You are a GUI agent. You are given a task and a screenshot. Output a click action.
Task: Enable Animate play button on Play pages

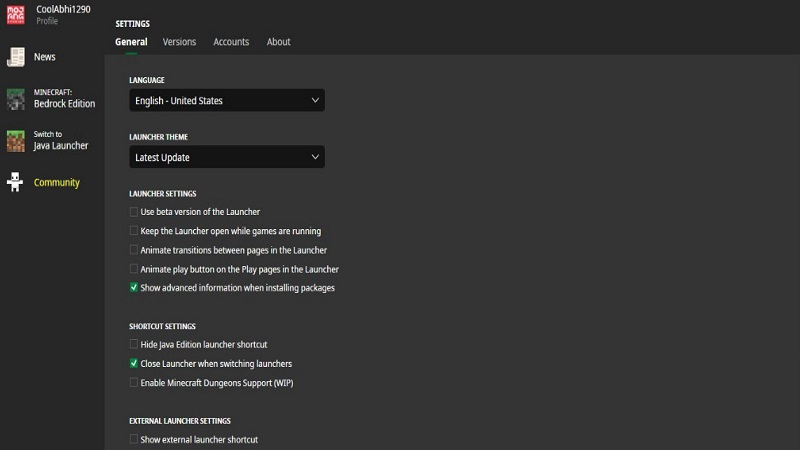[x=134, y=269]
